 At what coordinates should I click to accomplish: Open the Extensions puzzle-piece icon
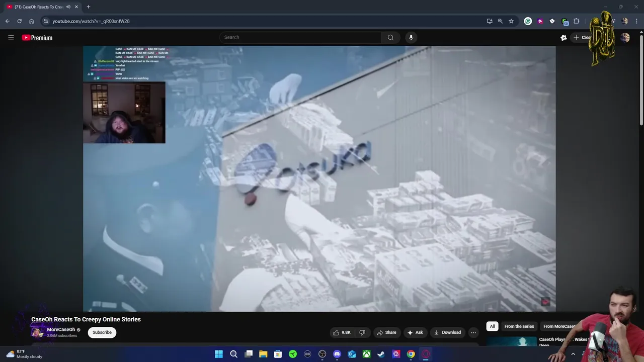(x=577, y=21)
